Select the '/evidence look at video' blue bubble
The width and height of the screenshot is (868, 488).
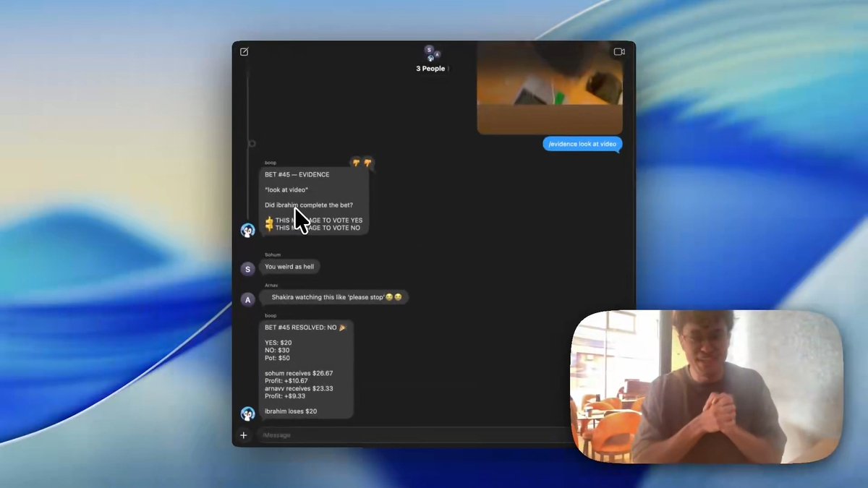582,144
